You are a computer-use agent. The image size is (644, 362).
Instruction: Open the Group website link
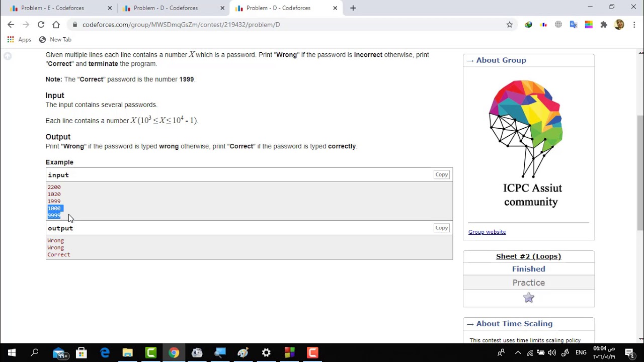(487, 232)
